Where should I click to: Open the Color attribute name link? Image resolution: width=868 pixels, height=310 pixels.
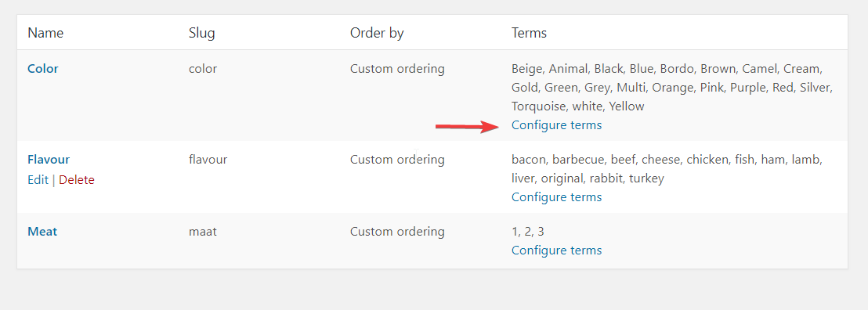point(42,69)
